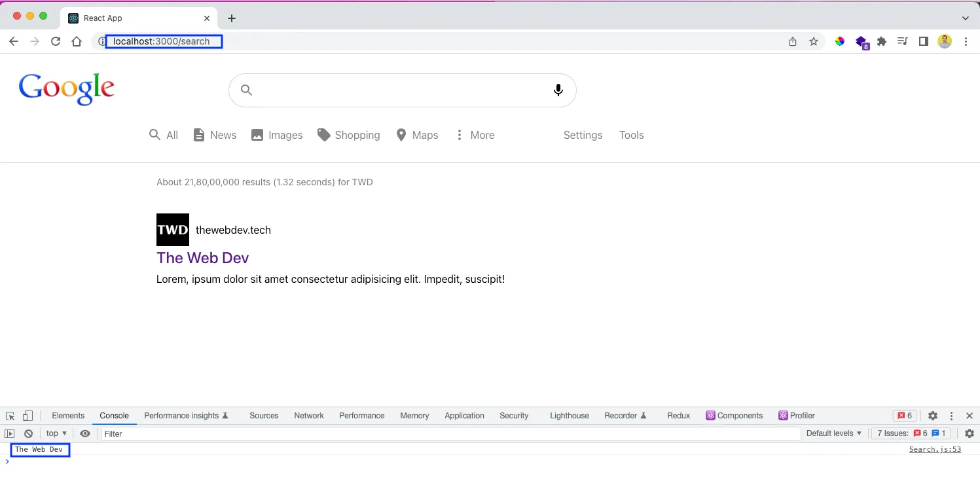Switch to the Performance tab
The image size is (980, 493).
(362, 416)
